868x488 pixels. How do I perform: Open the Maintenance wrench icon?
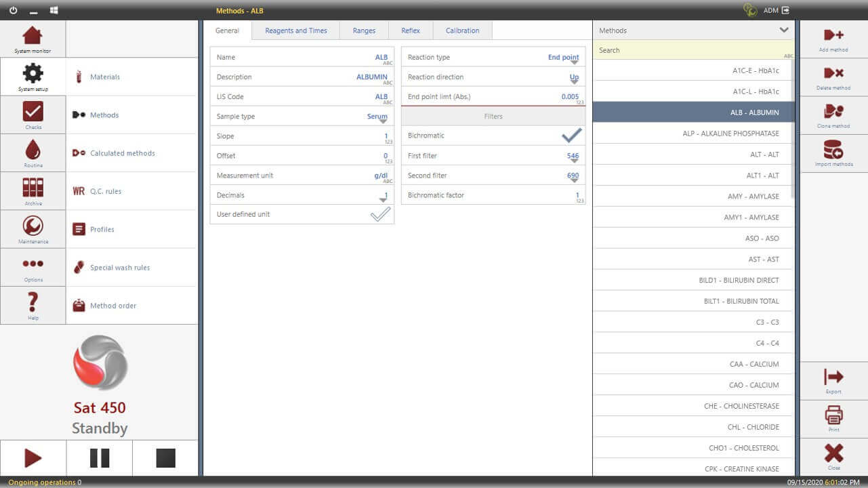[33, 226]
